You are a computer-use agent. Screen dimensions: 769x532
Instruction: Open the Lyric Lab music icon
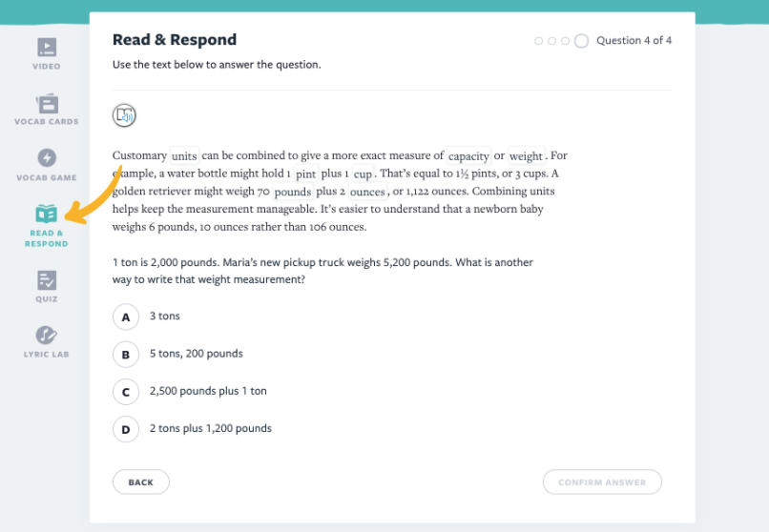(47, 336)
